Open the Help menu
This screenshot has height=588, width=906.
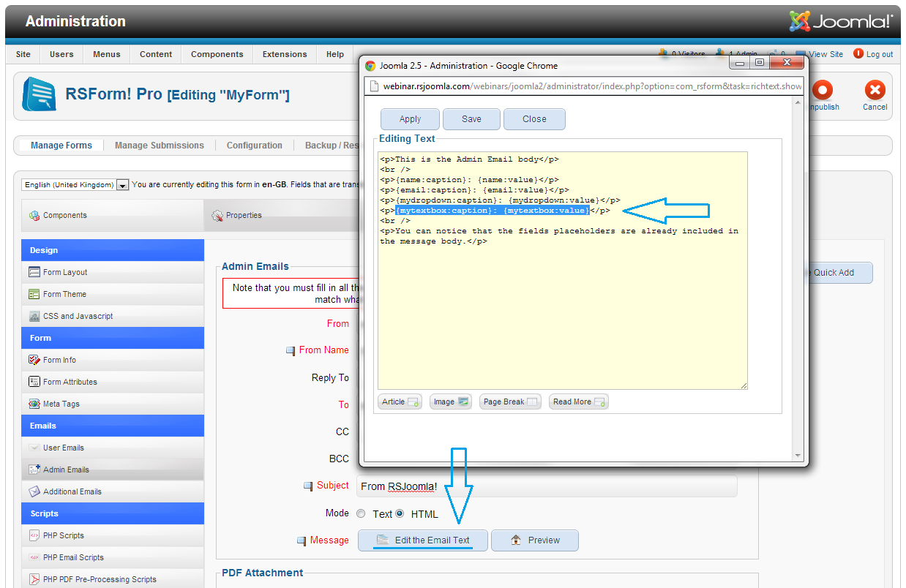[335, 54]
